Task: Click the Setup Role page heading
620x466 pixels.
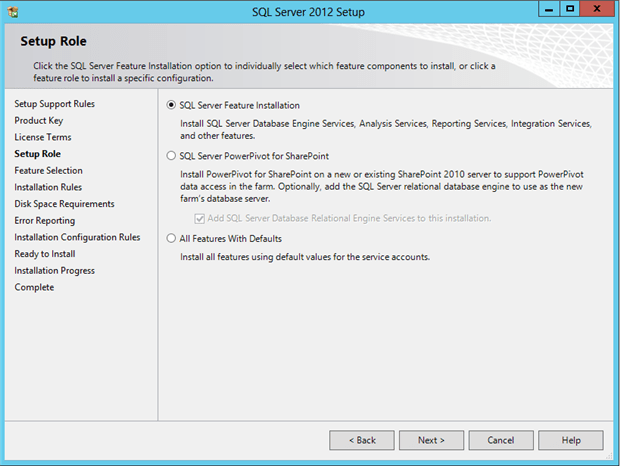Action: pos(53,41)
